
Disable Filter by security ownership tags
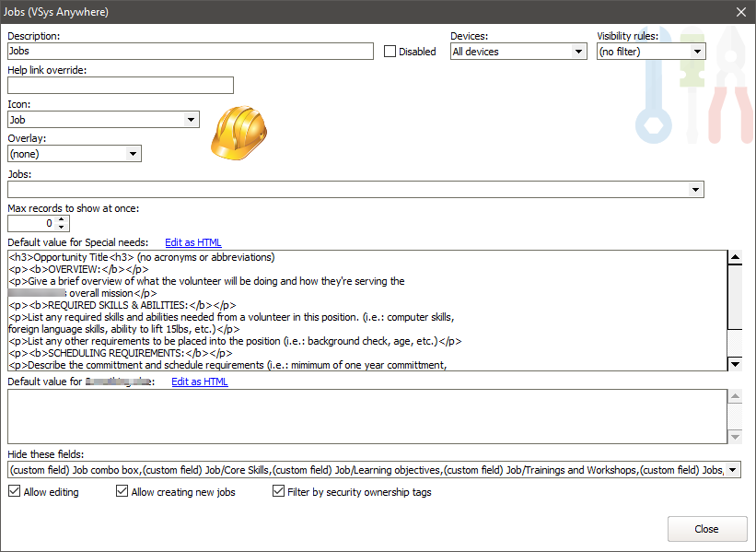coord(279,492)
